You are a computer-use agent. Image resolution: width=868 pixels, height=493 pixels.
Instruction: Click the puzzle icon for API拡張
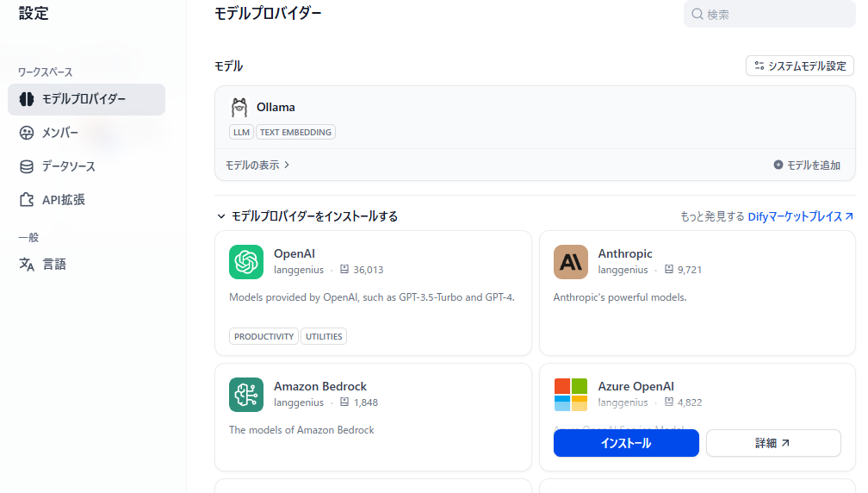27,200
